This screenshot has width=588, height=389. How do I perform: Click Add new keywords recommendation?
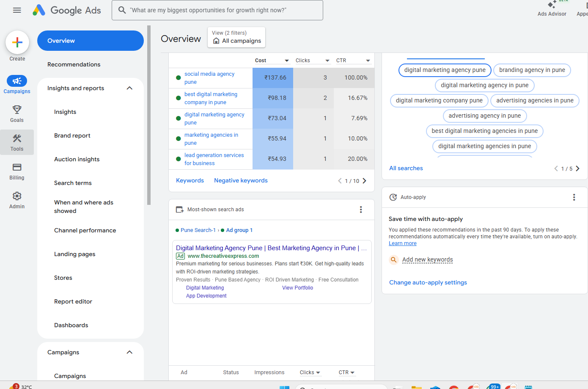[x=427, y=259]
